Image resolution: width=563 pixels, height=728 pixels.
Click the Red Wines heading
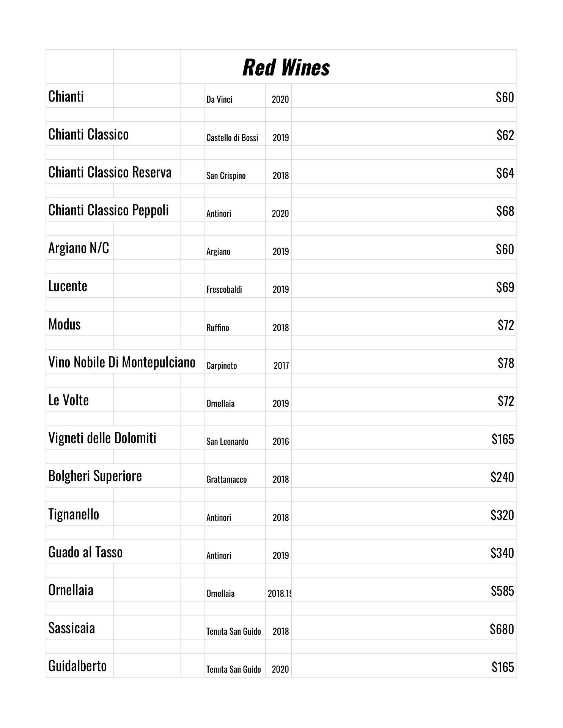pyautogui.click(x=286, y=67)
